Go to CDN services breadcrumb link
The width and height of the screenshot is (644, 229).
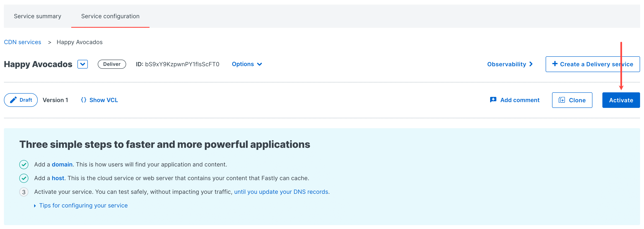pos(23,42)
